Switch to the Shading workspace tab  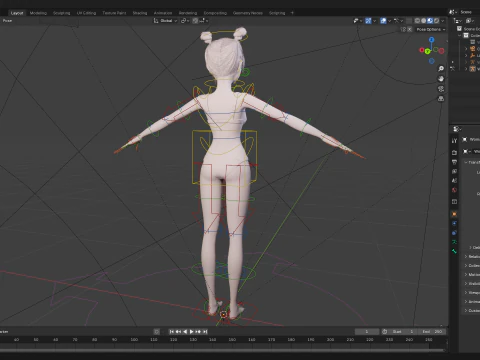pos(140,13)
